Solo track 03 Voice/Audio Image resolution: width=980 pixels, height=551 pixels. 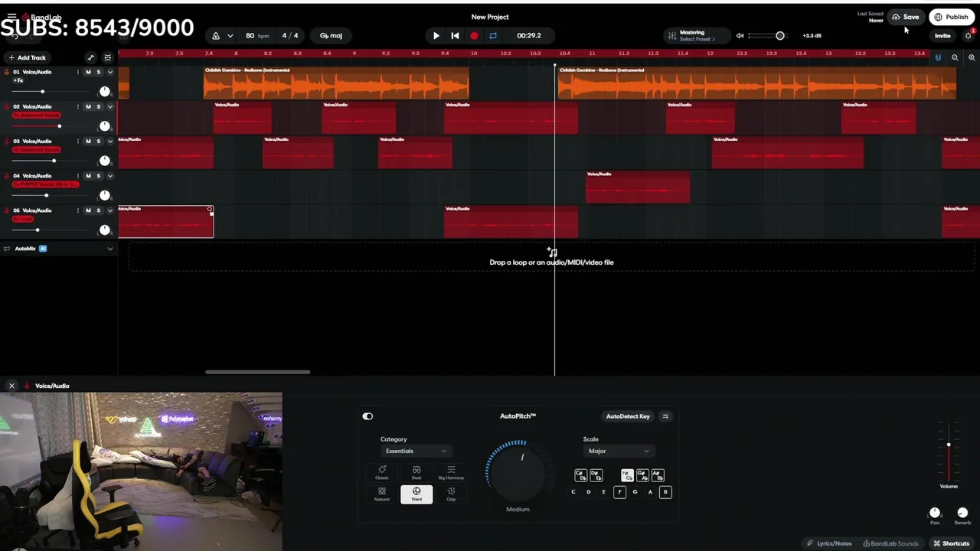(x=98, y=141)
